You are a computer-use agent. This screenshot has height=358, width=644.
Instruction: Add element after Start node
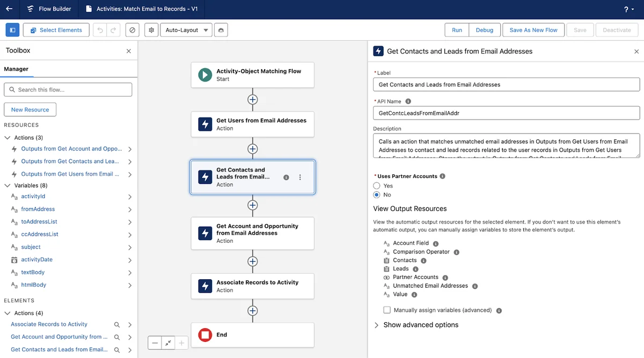[253, 99]
